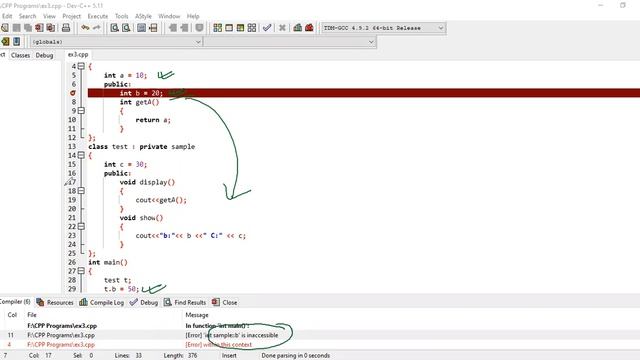Screen dimensions: 640x360
Task: Click the Compile & Run toolbar icon
Action: [240, 28]
